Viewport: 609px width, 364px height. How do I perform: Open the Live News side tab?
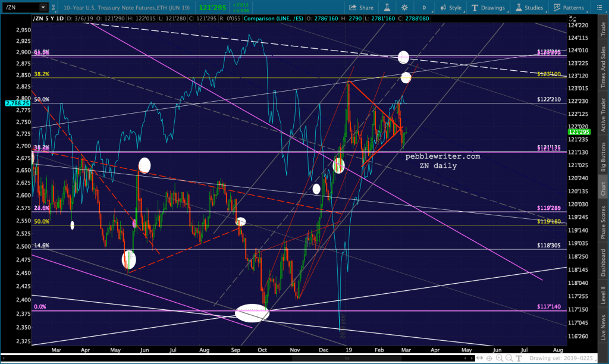point(603,327)
